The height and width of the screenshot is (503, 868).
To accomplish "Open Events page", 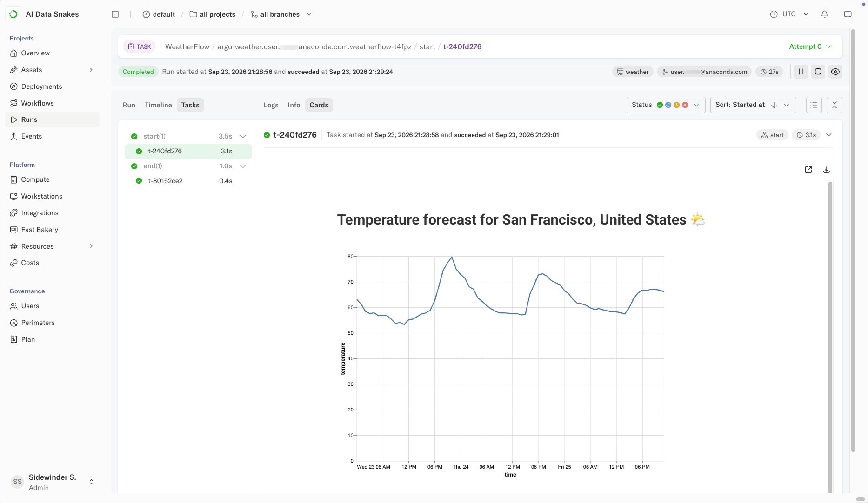I will click(x=53, y=136).
